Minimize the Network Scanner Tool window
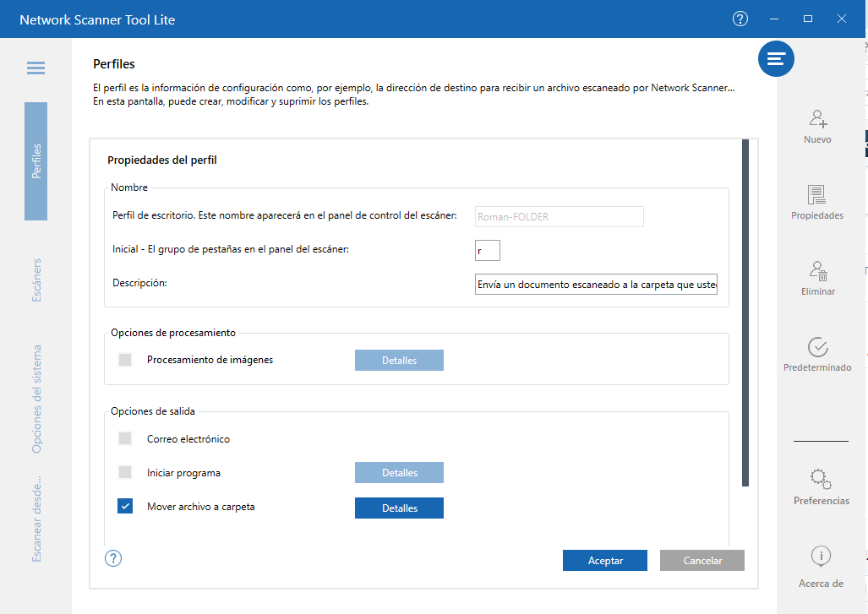This screenshot has width=868, height=614. pyautogui.click(x=774, y=19)
